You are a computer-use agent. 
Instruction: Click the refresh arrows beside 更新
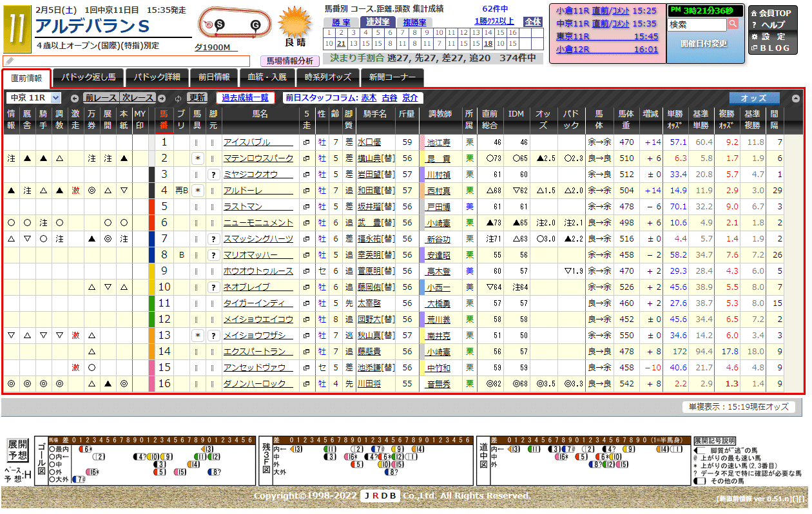point(177,99)
